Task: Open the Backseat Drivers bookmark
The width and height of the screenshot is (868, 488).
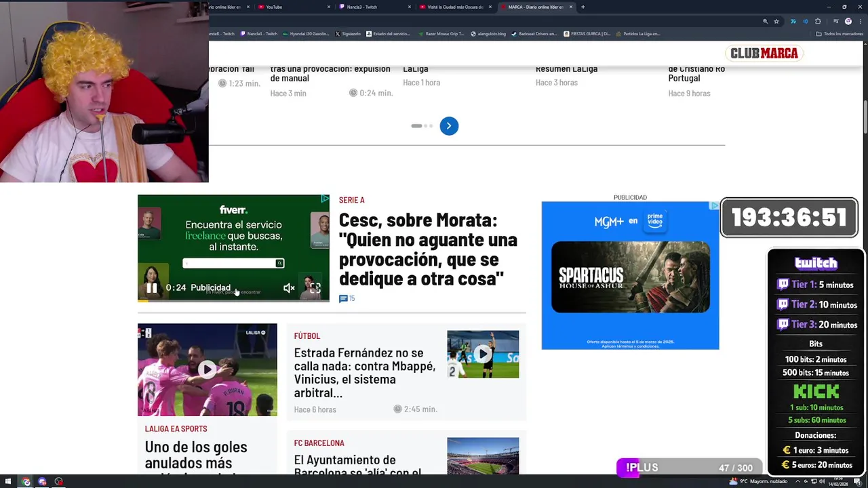Action: (534, 34)
